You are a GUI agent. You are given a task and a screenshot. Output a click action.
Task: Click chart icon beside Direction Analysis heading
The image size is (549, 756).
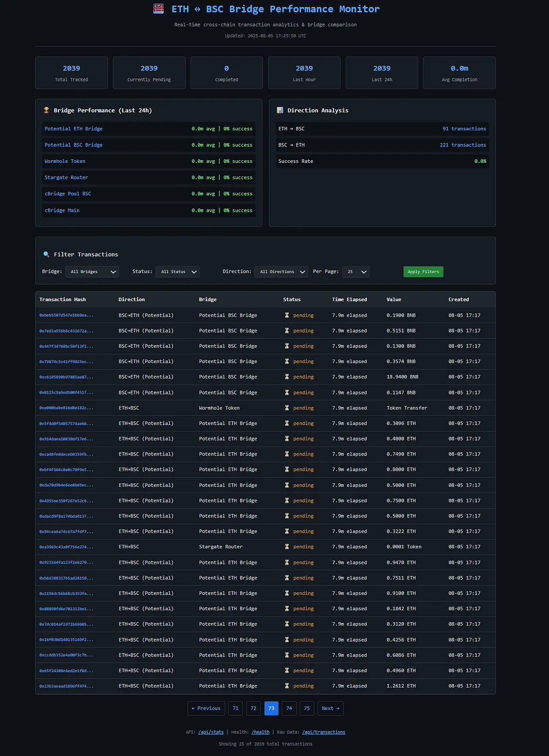pyautogui.click(x=280, y=110)
